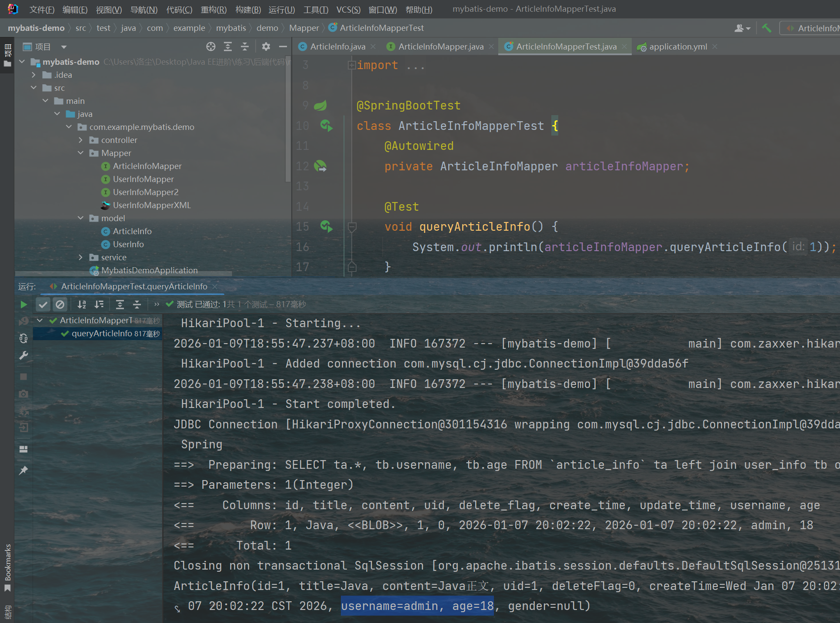Click the wrench icon in run sidebar
The height and width of the screenshot is (623, 840).
pyautogui.click(x=23, y=356)
